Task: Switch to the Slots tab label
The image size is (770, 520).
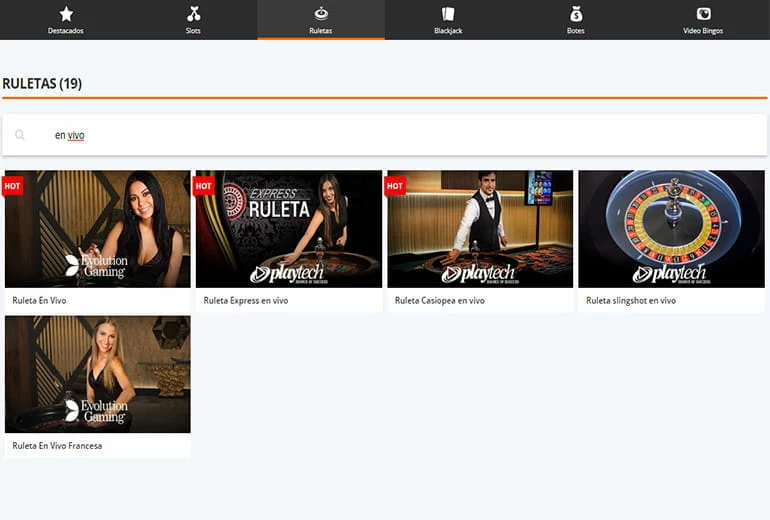Action: tap(193, 30)
